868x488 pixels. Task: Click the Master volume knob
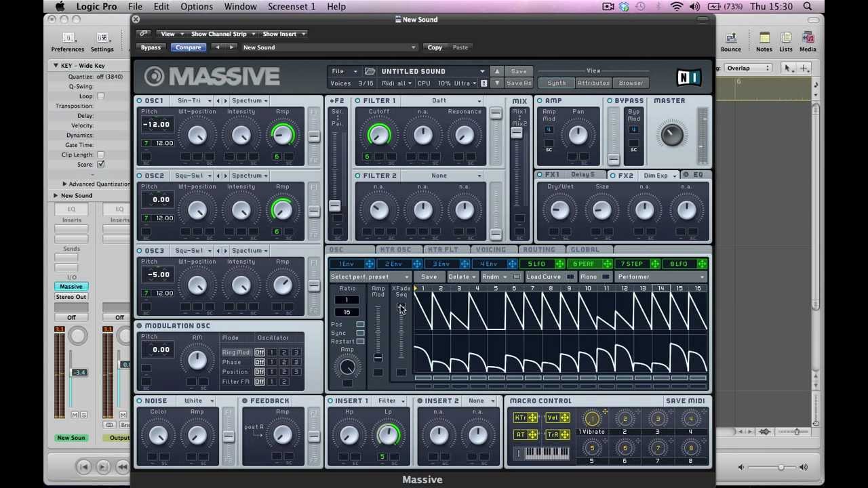(x=671, y=134)
